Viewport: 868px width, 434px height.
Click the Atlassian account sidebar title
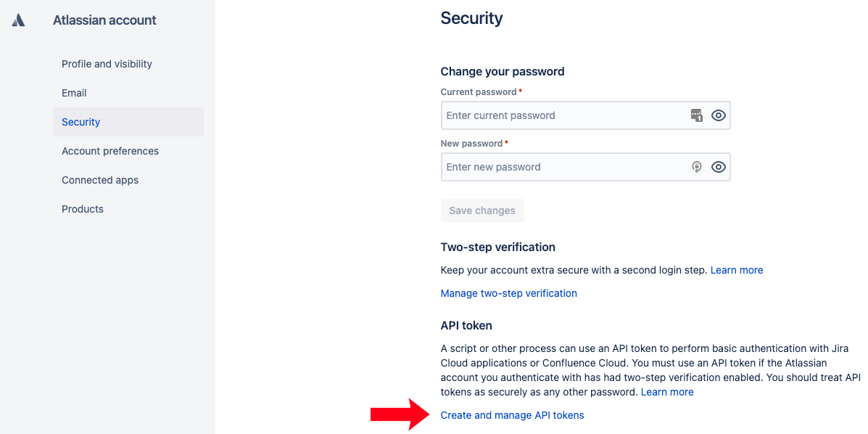pyautogui.click(x=104, y=20)
